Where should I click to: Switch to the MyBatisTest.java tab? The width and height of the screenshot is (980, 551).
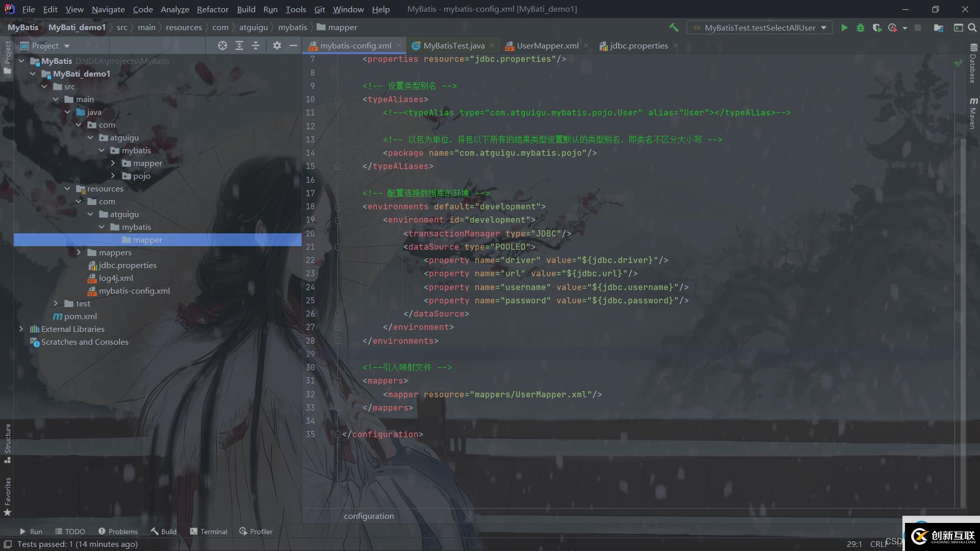pos(454,45)
